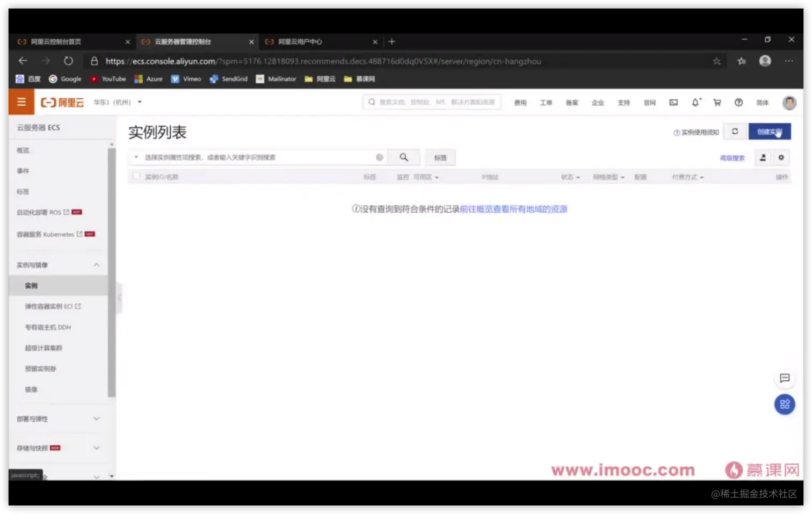Open the shopping cart icon

click(717, 103)
